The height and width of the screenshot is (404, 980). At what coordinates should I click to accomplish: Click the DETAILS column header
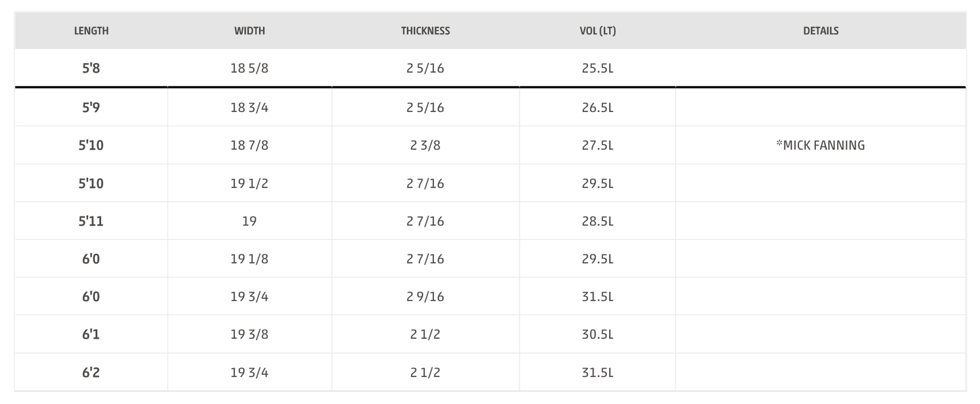[821, 31]
